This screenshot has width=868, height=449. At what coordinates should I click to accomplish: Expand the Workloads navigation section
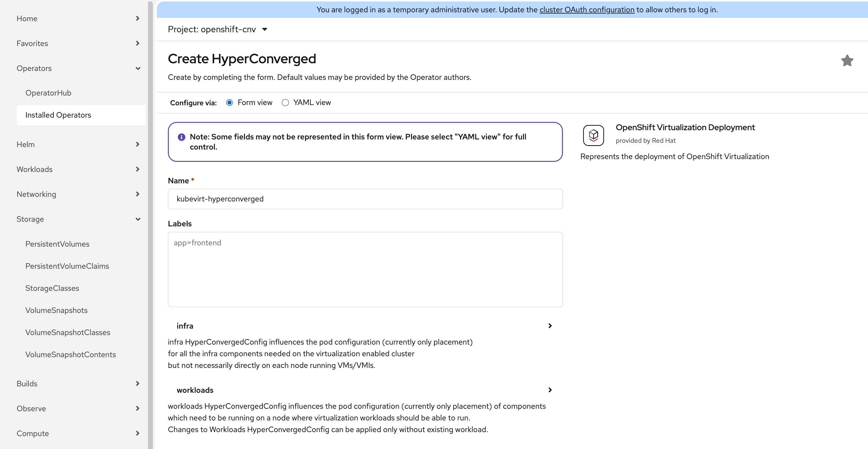coord(78,169)
